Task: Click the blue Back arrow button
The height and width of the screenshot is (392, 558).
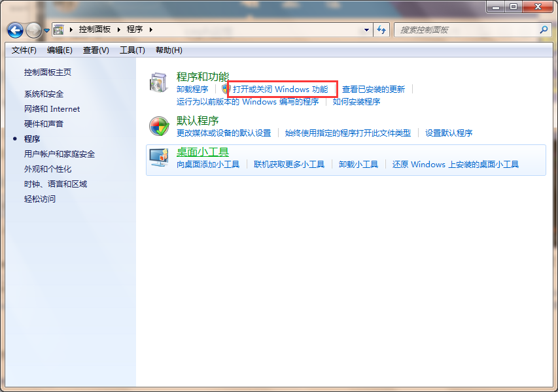Action: click(15, 30)
